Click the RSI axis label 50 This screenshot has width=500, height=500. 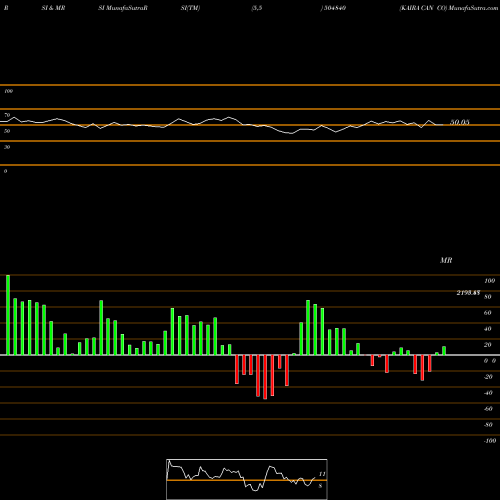click(x=7, y=131)
